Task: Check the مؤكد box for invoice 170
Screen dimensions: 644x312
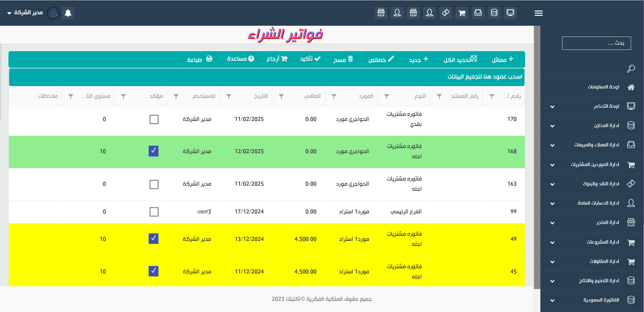Action: click(x=154, y=119)
